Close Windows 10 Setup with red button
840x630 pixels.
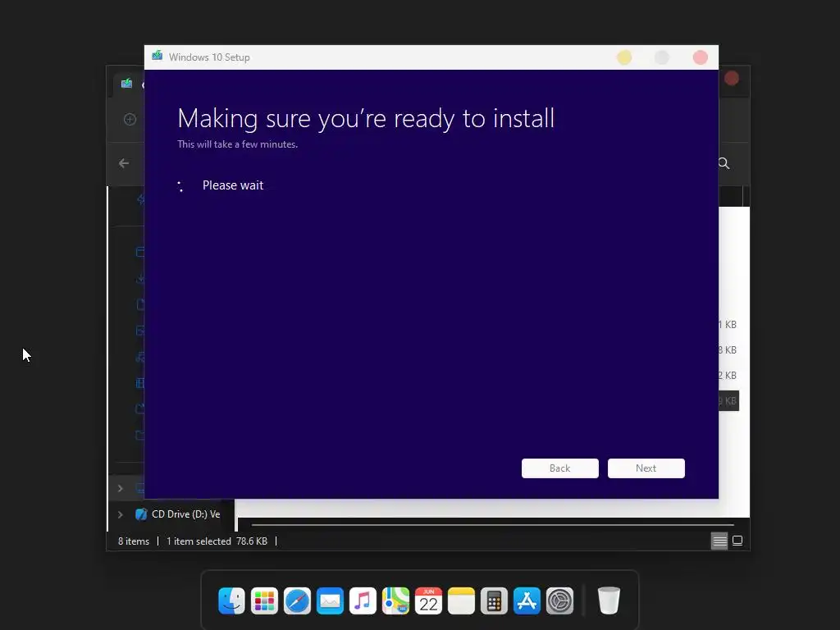point(701,57)
